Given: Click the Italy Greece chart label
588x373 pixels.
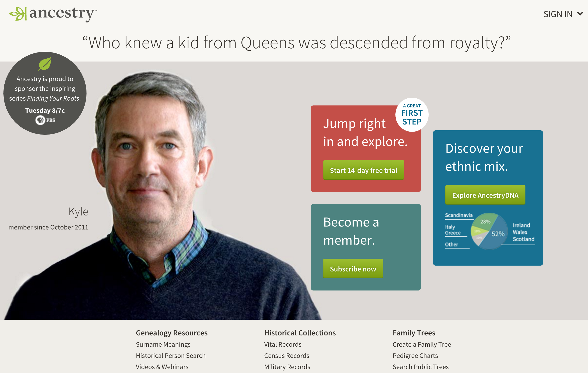Looking at the screenshot, I should click(x=453, y=230).
